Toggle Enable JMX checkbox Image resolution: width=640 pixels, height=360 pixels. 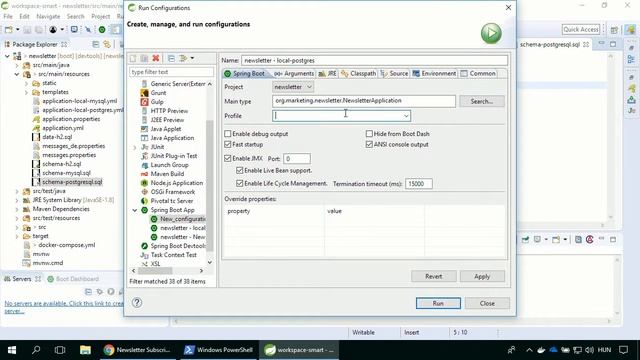point(228,158)
